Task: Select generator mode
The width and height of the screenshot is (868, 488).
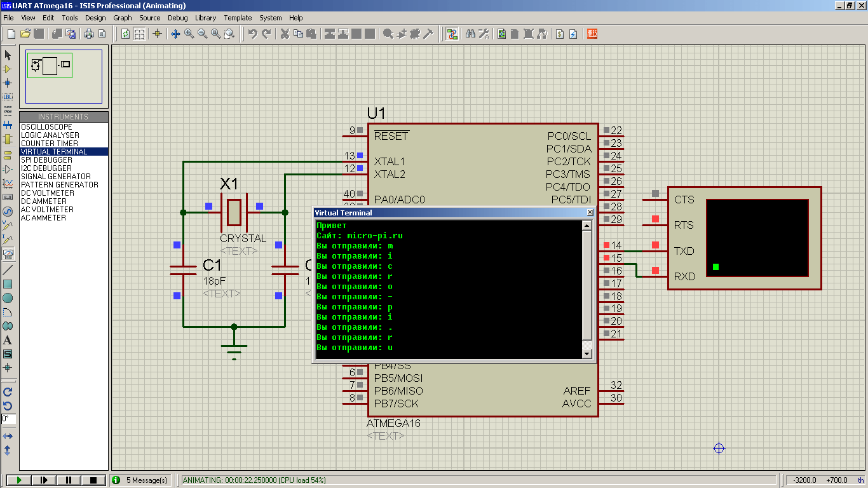Action: [x=8, y=211]
